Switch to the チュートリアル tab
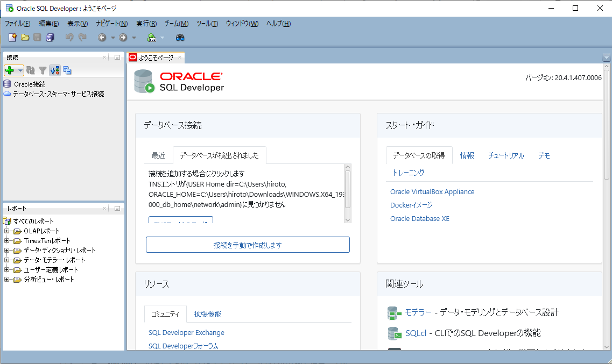Screen dimensions: 612x364 point(506,156)
